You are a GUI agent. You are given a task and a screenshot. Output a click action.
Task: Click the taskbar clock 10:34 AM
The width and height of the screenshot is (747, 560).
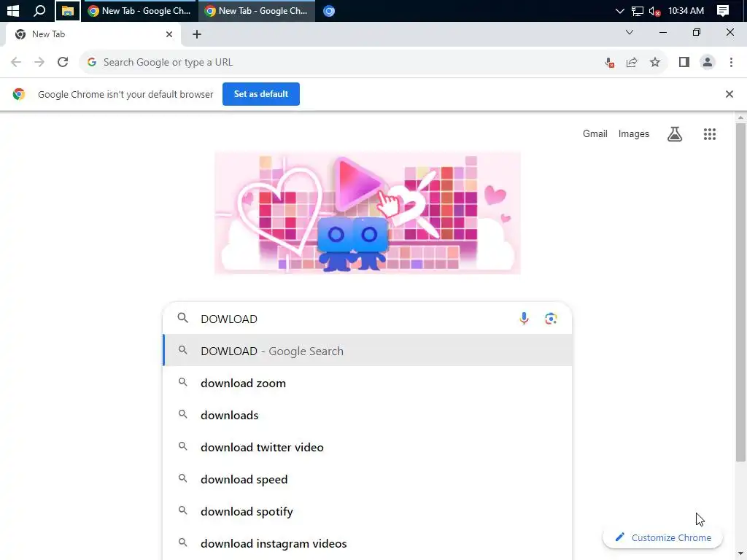686,10
